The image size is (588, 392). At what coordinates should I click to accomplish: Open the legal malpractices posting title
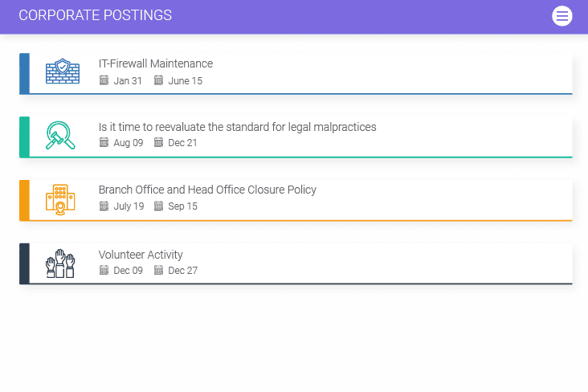238,127
